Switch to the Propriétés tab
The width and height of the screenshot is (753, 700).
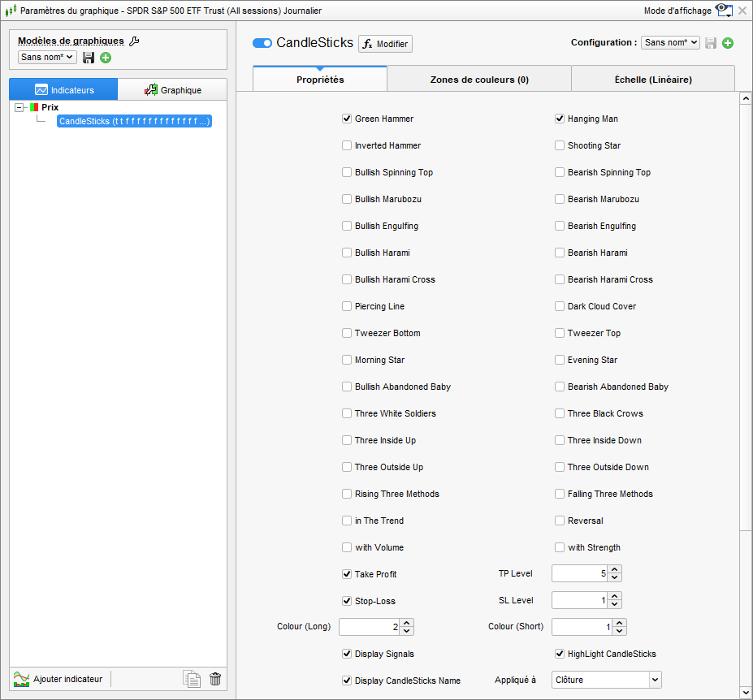tap(320, 80)
